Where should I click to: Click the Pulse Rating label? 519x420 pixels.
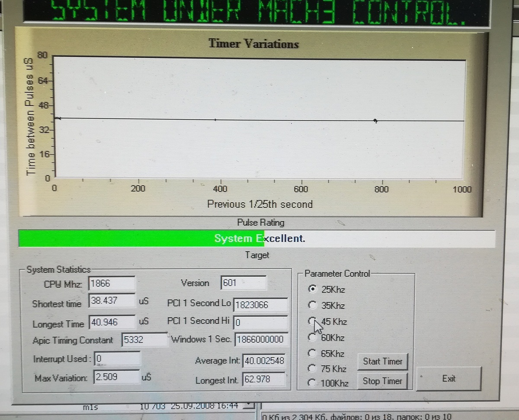pyautogui.click(x=260, y=223)
